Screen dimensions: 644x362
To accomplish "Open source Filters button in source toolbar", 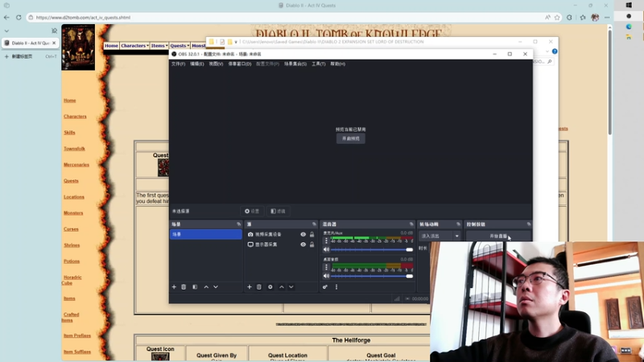I will [x=278, y=211].
